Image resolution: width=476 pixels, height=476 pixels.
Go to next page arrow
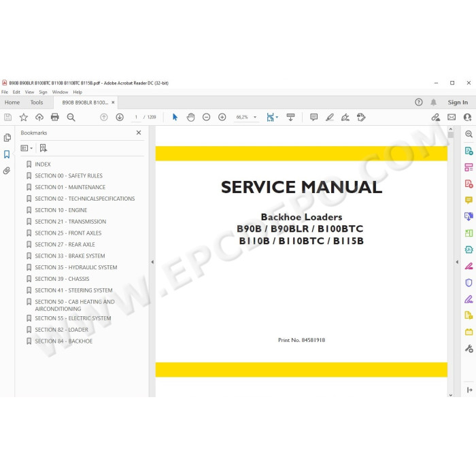point(120,117)
